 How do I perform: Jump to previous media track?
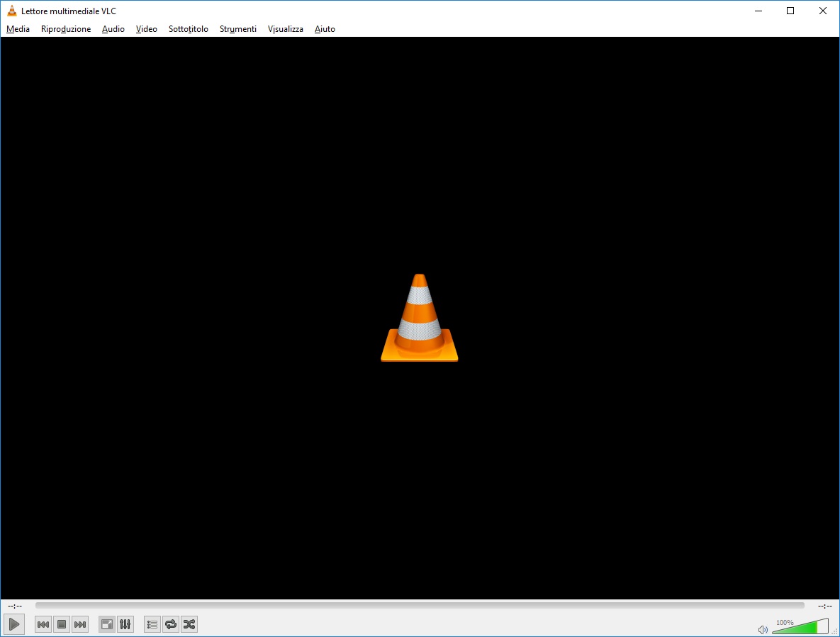[43, 624]
